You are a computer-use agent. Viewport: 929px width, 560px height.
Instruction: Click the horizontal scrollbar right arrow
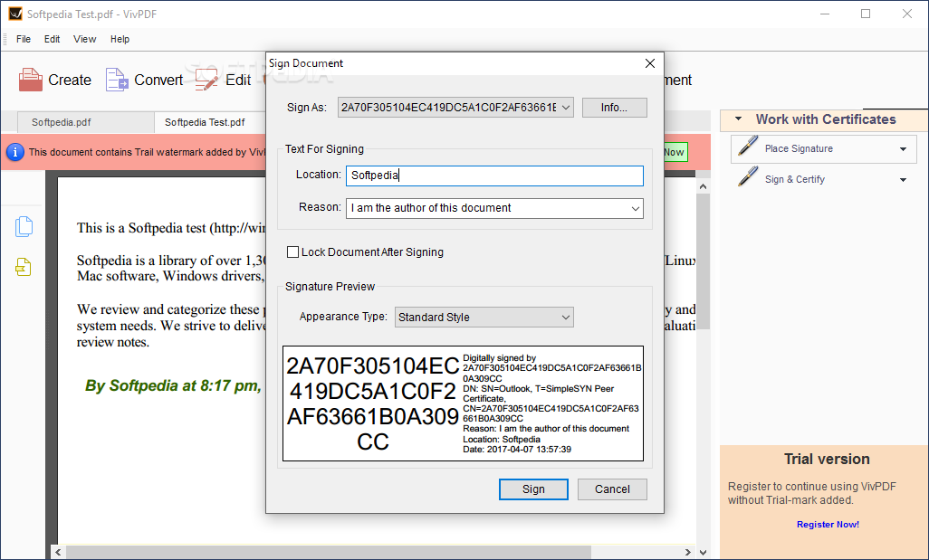coord(687,552)
